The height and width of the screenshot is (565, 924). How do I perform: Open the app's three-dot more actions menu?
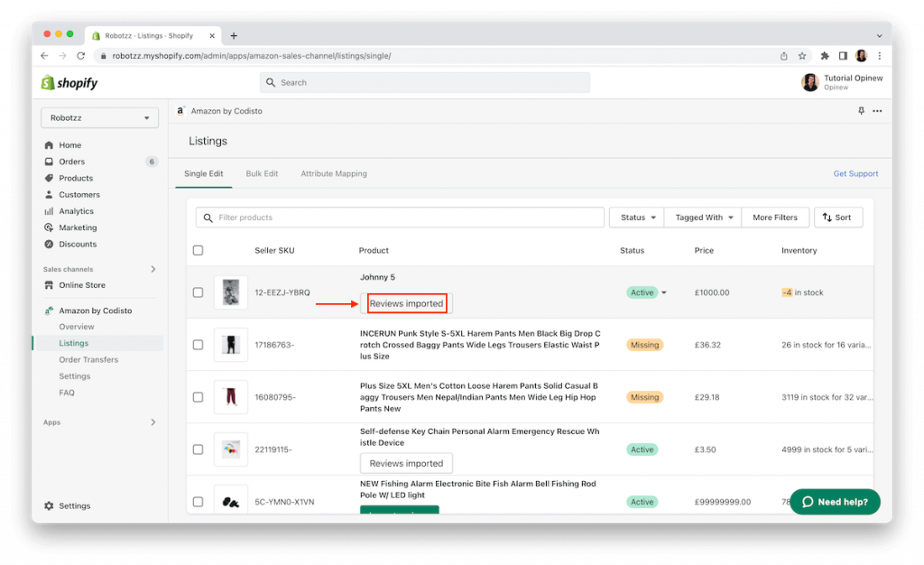877,111
